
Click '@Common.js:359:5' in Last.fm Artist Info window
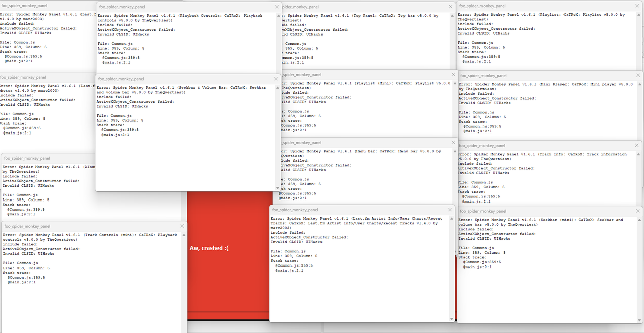(x=294, y=265)
